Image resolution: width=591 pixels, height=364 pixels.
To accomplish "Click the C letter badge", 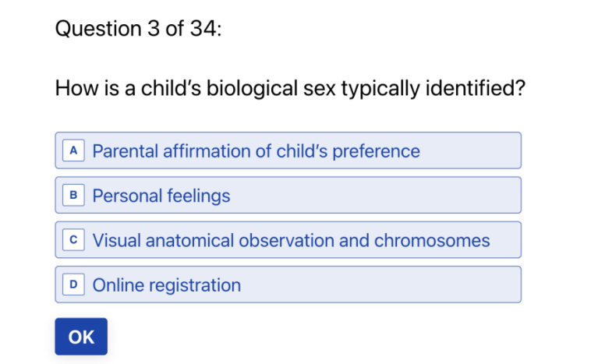I will click(x=73, y=240).
